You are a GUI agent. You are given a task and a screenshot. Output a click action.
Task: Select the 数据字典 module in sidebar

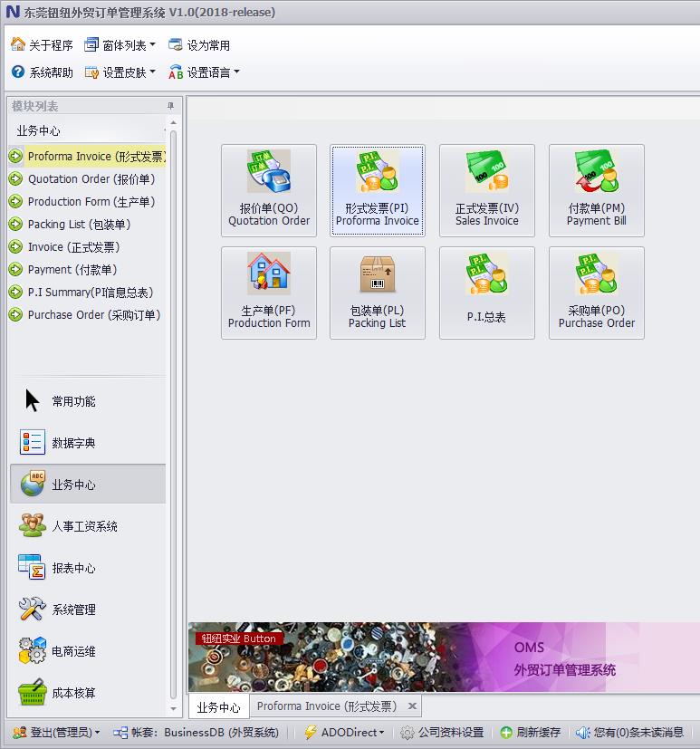73,443
